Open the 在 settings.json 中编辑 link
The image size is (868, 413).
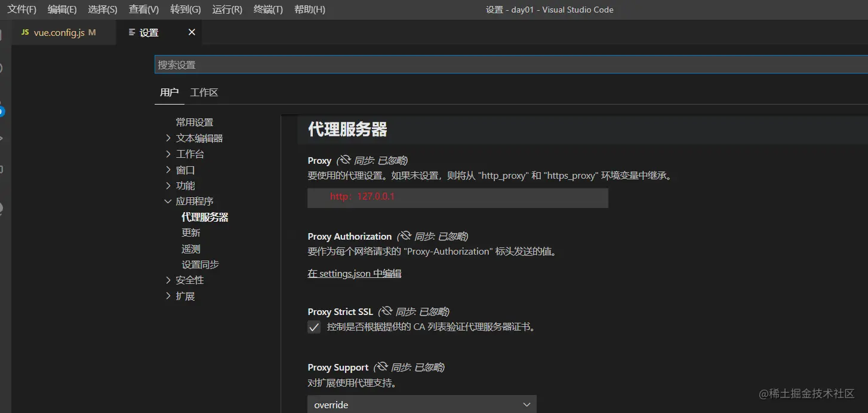355,274
